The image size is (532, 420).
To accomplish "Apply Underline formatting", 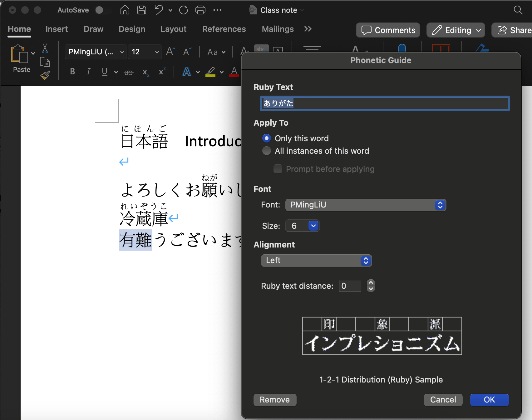I will (x=105, y=72).
